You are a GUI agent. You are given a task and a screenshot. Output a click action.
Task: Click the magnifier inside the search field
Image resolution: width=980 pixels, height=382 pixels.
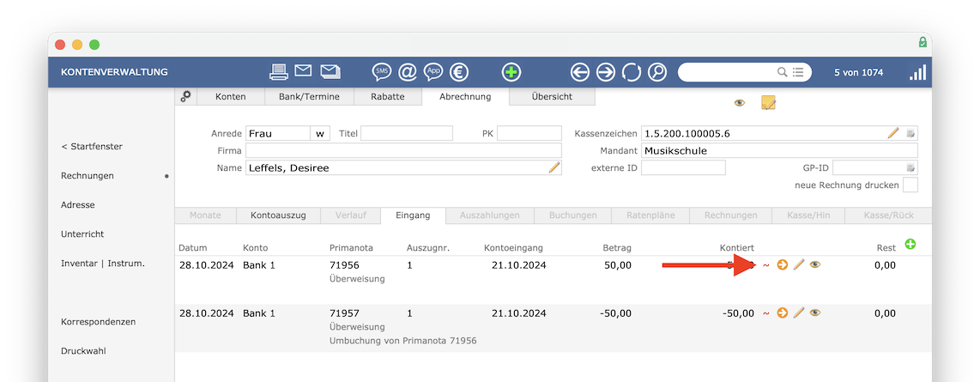(782, 72)
